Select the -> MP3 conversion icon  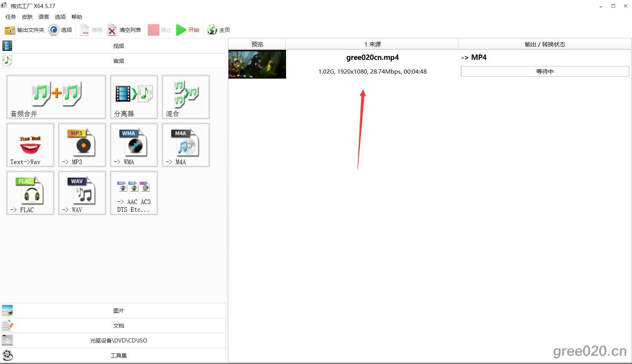[82, 145]
